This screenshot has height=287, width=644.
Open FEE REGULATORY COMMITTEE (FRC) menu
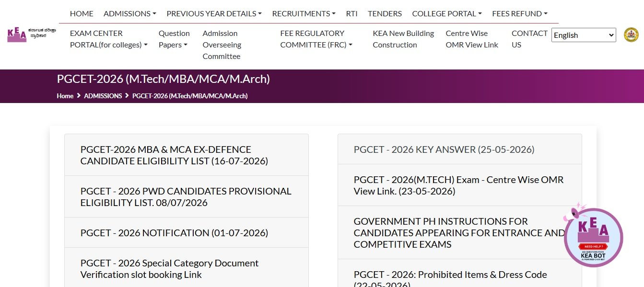[316, 39]
